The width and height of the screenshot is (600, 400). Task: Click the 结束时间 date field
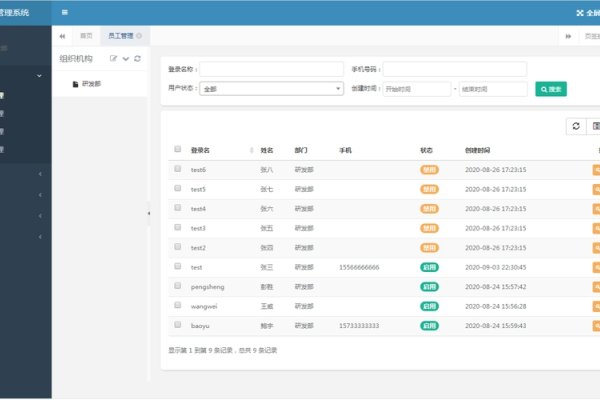point(493,89)
